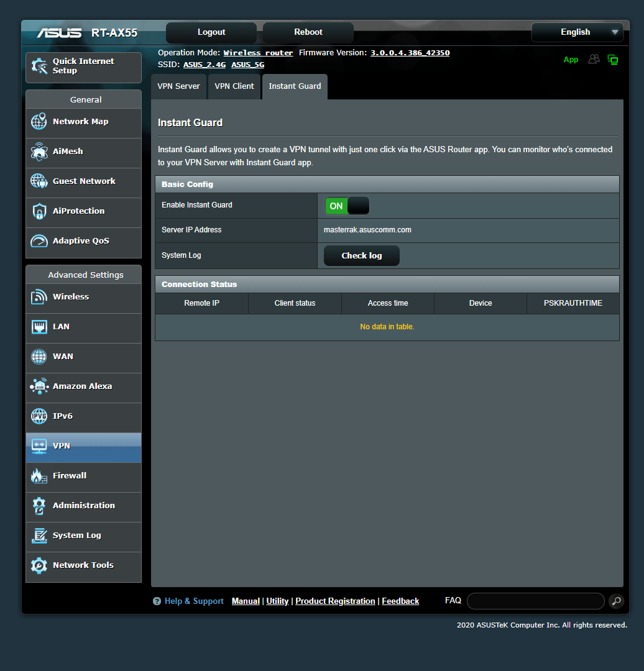Open the Amazon Alexa icon
The image size is (644, 671).
[x=39, y=386]
